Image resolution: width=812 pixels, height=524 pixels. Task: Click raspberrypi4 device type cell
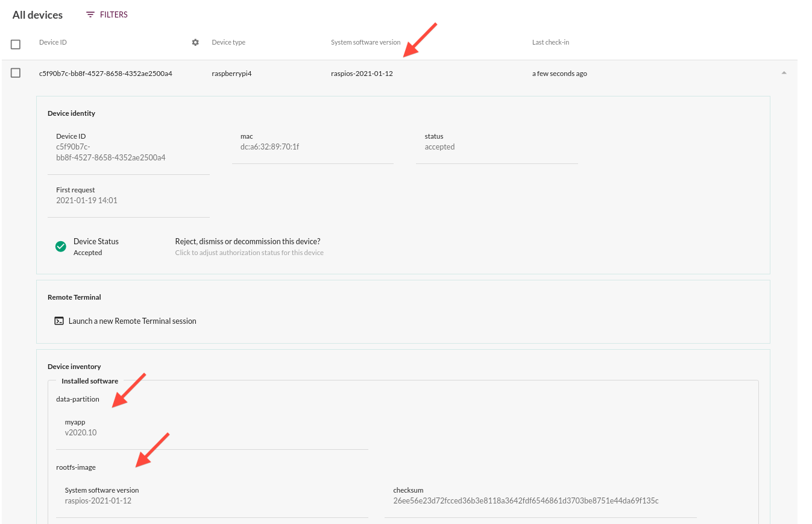click(x=231, y=74)
